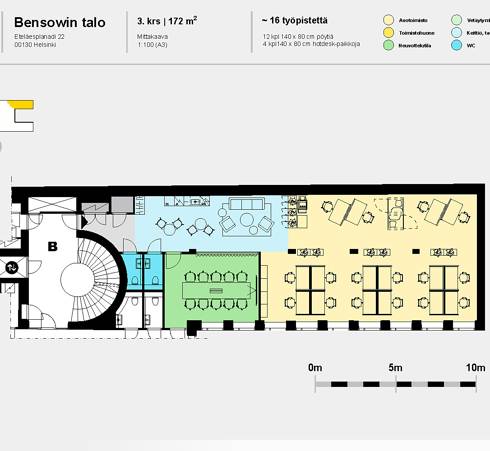Click the green Neuvottelutila legend swatch
Viewport: 490px width, 451px height.
[388, 45]
